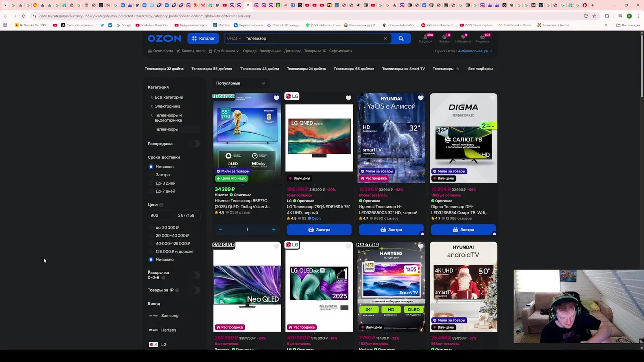Image resolution: width=644 pixels, height=362 pixels.
Task: Click the OZON logo
Action: [165, 38]
